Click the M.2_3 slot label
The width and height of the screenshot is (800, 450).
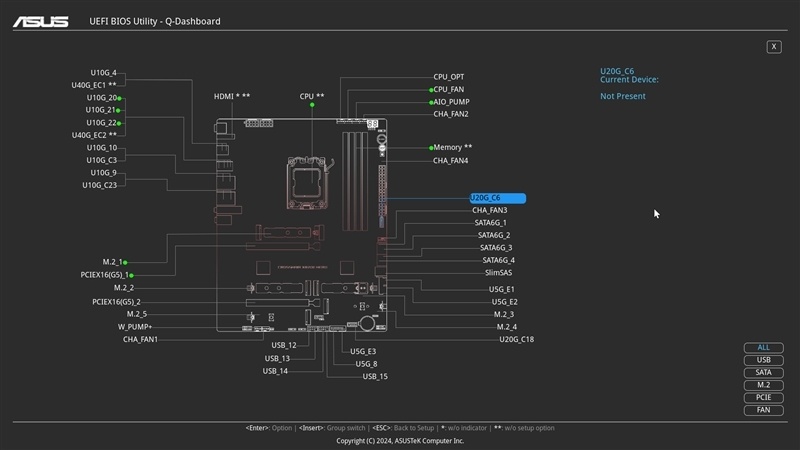(504, 314)
